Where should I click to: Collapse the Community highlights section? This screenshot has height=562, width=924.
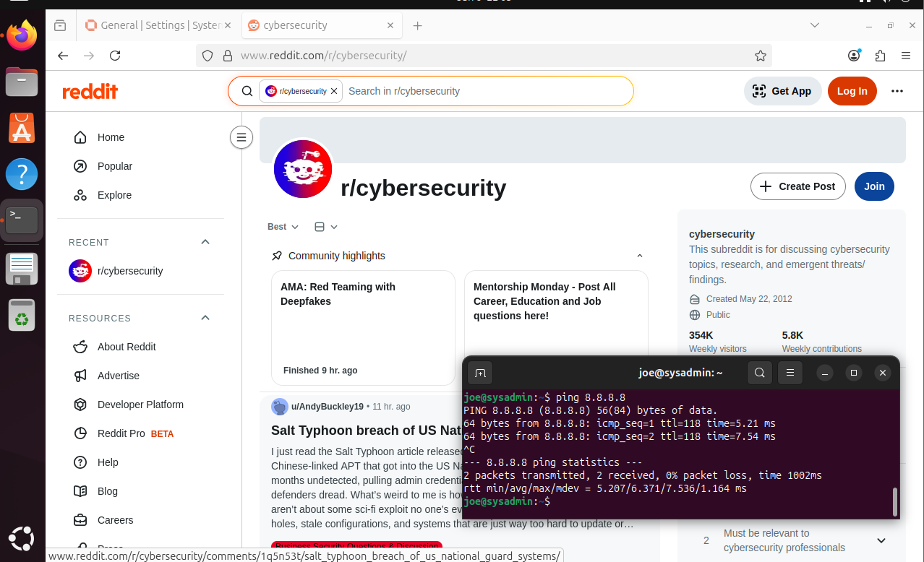pos(640,256)
